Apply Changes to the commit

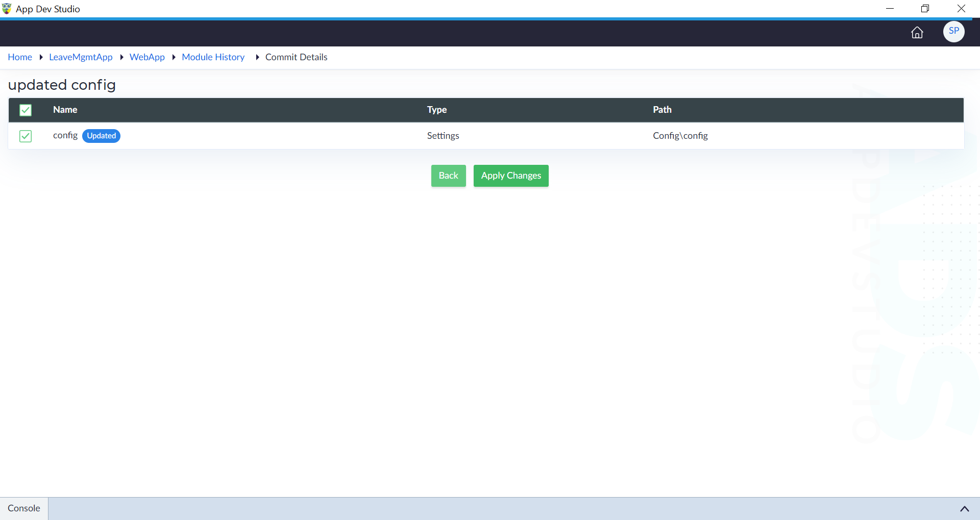pyautogui.click(x=511, y=176)
